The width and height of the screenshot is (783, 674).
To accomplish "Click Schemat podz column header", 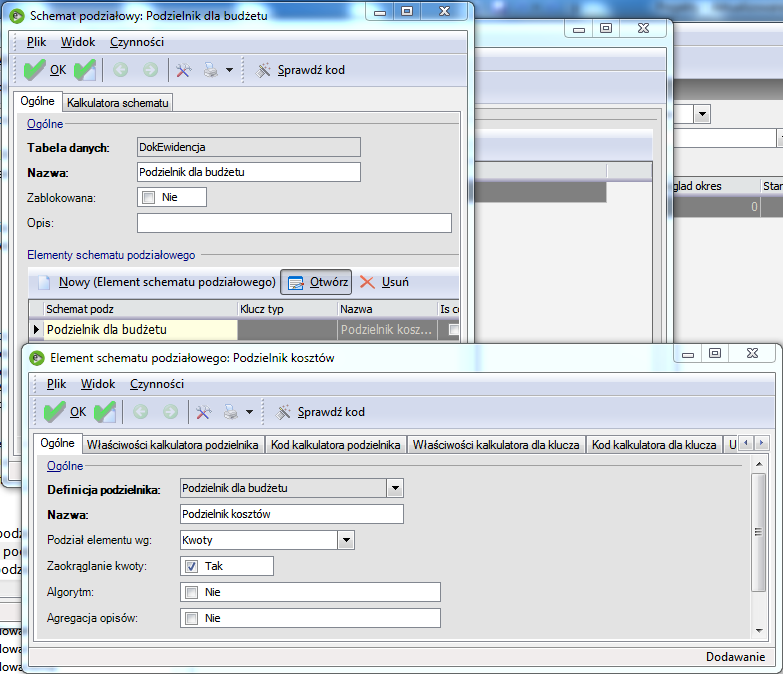I will click(140, 309).
